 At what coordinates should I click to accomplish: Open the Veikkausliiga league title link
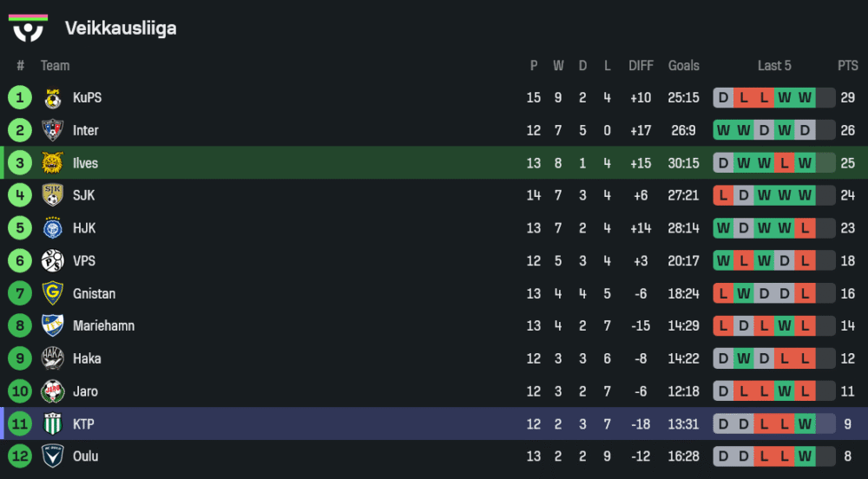tap(121, 28)
